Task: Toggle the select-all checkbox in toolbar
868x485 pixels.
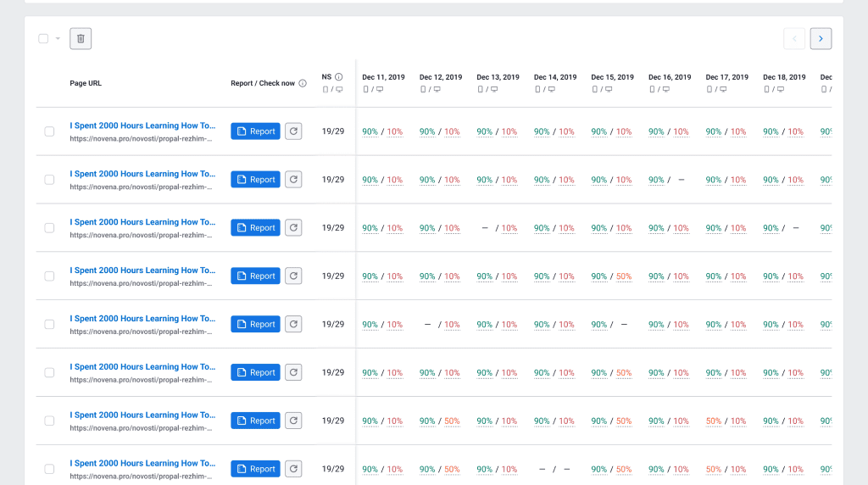Action: tap(43, 38)
